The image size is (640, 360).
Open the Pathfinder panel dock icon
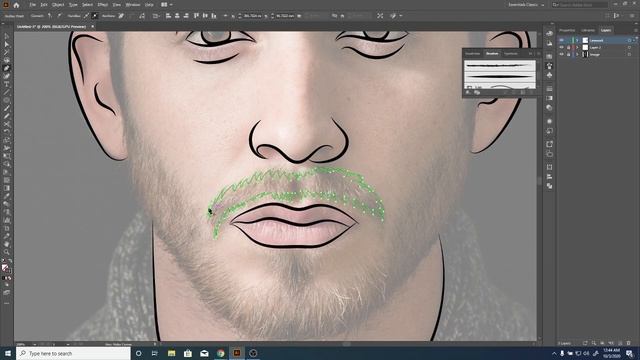coord(549,186)
